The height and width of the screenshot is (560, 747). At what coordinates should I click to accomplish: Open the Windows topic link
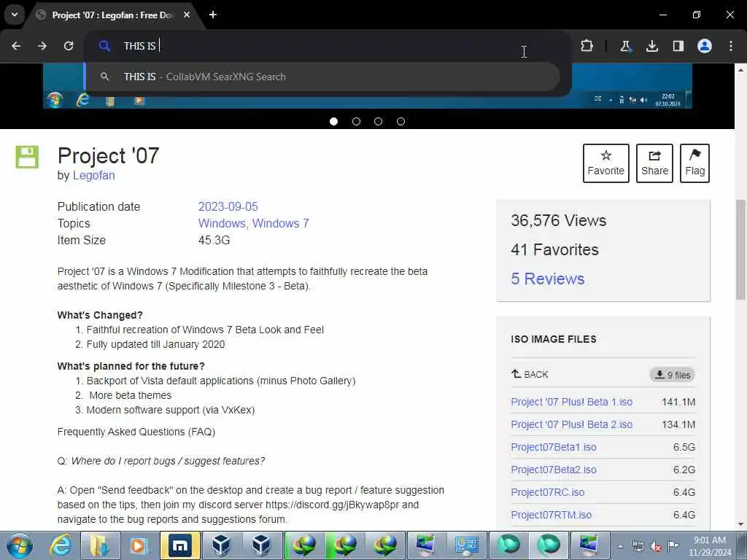(x=223, y=223)
